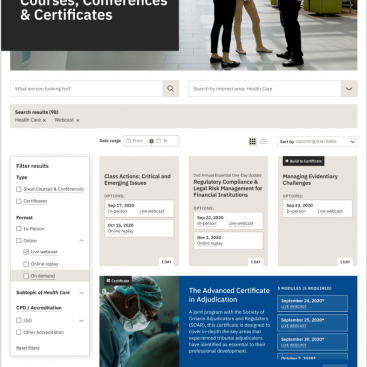The height and width of the screenshot is (367, 367).
Task: Switch to grid view layout
Action: pyautogui.click(x=253, y=141)
